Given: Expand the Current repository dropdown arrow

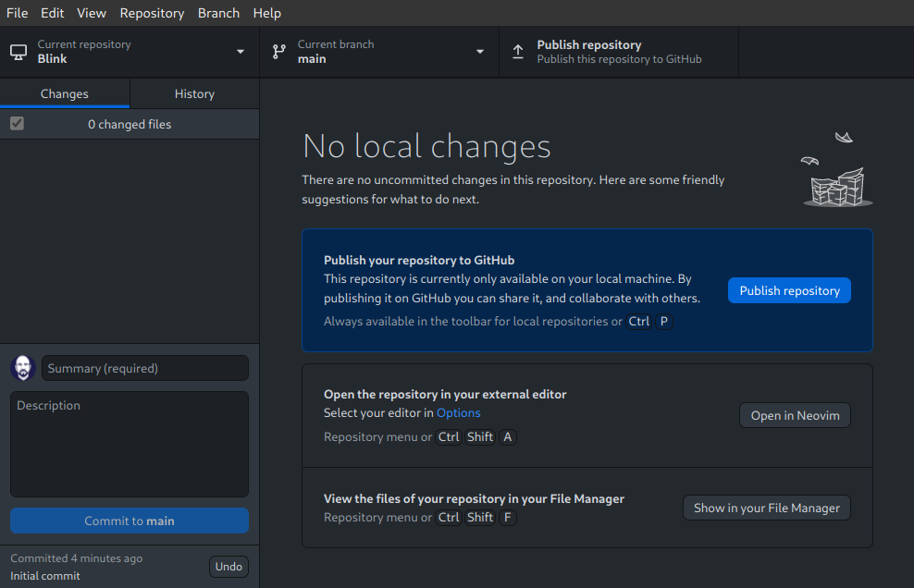Looking at the screenshot, I should point(241,52).
